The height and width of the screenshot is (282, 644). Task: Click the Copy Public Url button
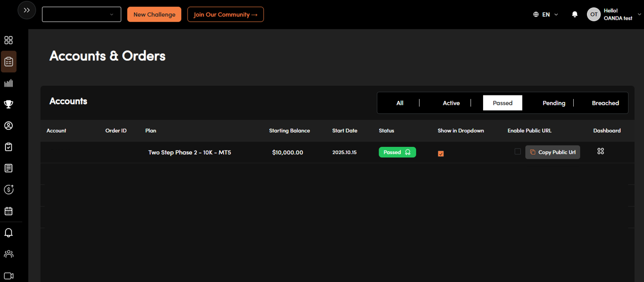pos(552,152)
